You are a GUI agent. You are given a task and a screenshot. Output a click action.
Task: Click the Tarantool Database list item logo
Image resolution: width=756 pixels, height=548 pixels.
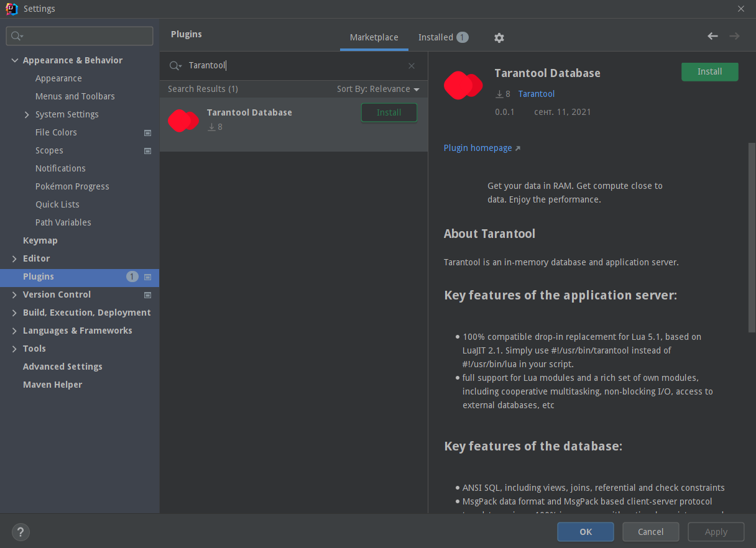click(183, 121)
